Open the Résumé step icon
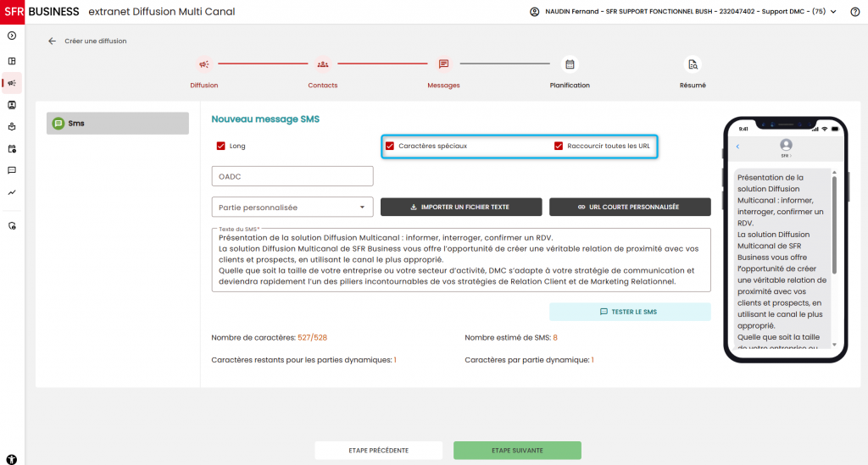The width and height of the screenshot is (868, 465). pos(693,64)
